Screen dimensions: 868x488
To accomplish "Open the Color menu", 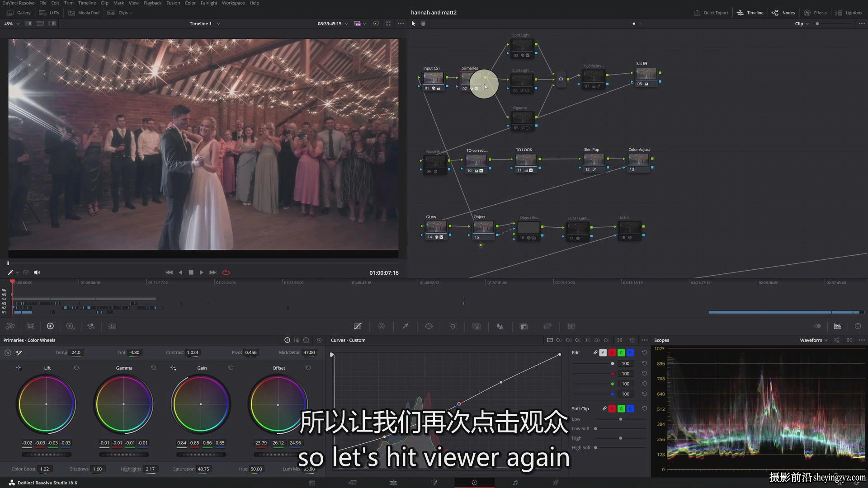I will pos(190,3).
